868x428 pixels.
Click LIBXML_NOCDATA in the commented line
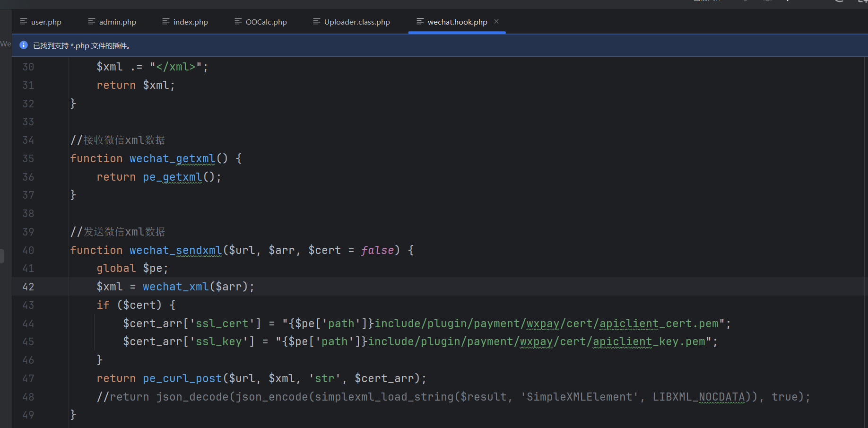click(x=699, y=397)
